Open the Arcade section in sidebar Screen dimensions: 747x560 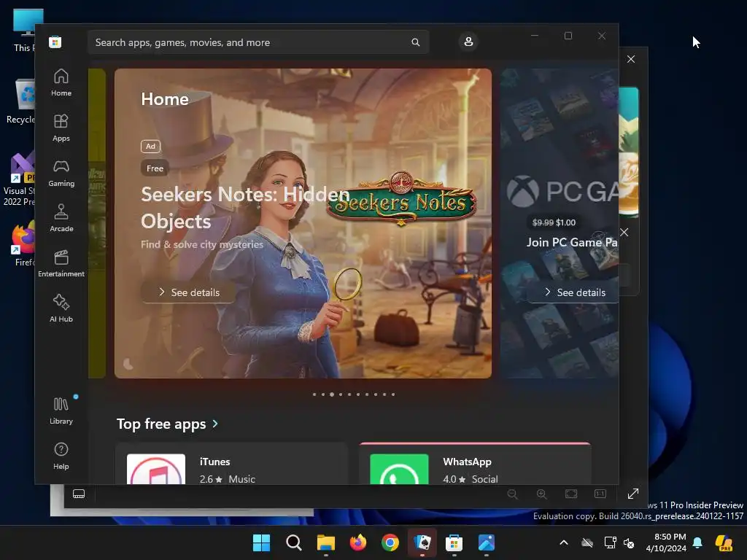coord(61,218)
